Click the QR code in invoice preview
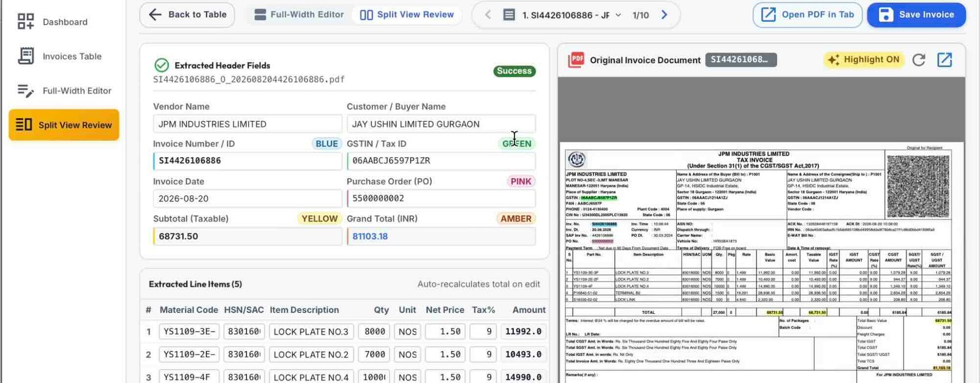This screenshot has width=980, height=383. (x=918, y=187)
